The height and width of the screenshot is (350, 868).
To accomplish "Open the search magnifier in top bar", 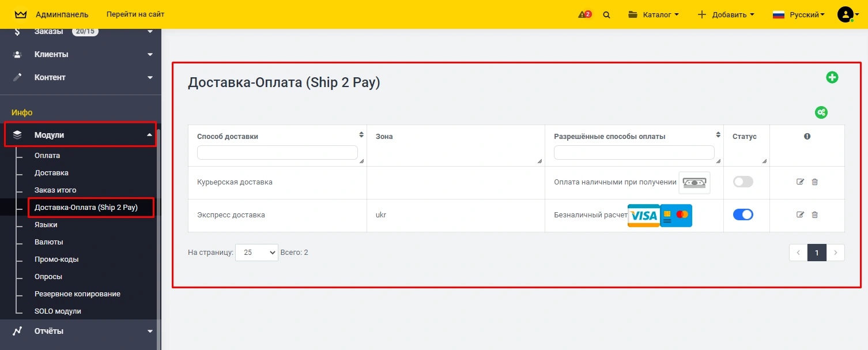I will click(606, 15).
